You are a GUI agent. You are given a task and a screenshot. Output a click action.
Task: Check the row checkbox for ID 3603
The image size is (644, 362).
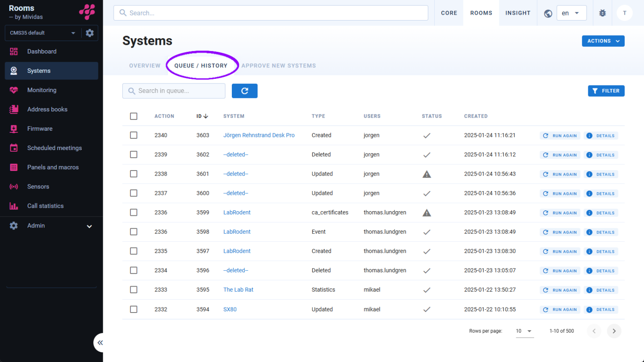(134, 135)
